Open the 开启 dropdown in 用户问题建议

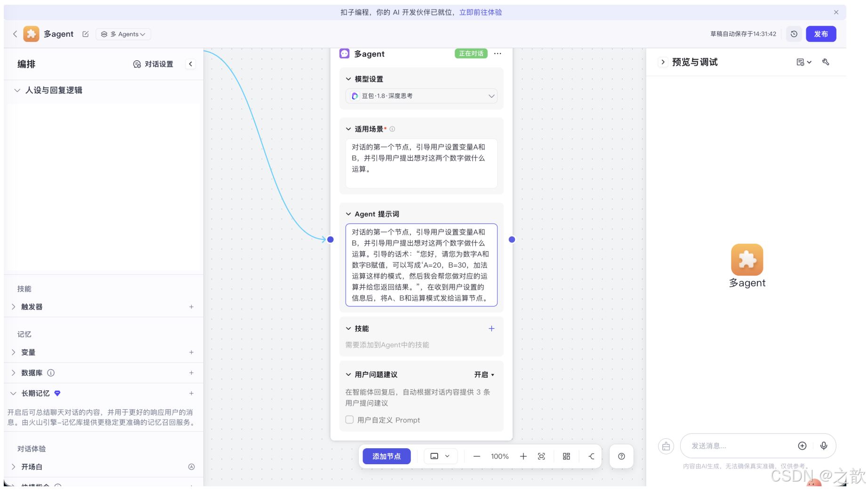click(484, 374)
